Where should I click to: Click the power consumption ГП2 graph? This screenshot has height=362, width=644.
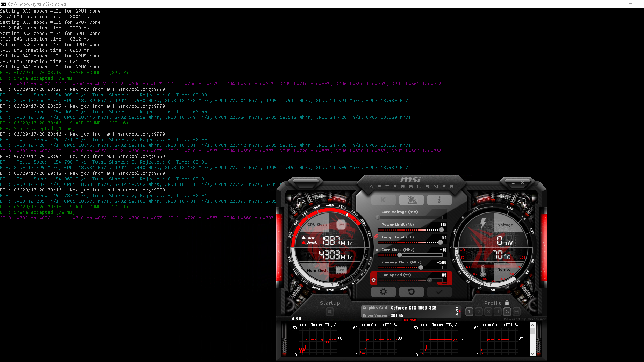[x=378, y=341]
